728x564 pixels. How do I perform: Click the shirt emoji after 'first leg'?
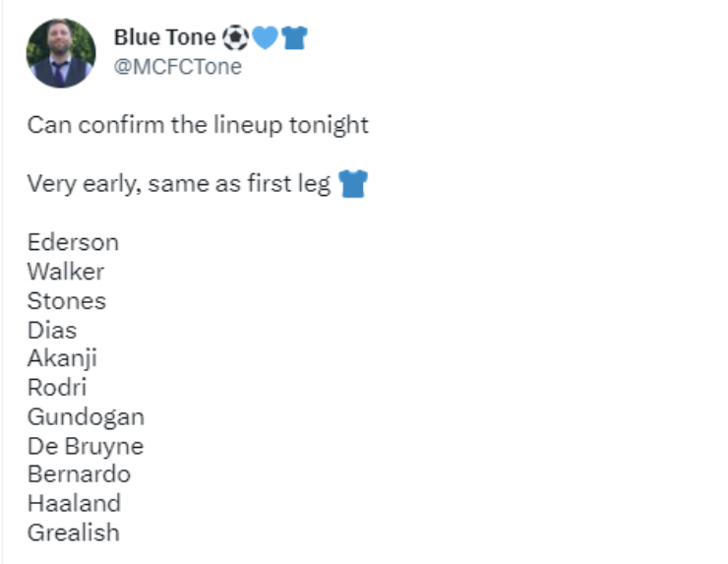352,184
